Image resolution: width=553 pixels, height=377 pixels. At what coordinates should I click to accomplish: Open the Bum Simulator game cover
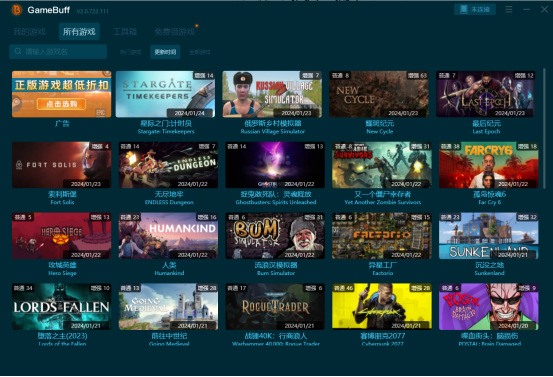tap(275, 236)
